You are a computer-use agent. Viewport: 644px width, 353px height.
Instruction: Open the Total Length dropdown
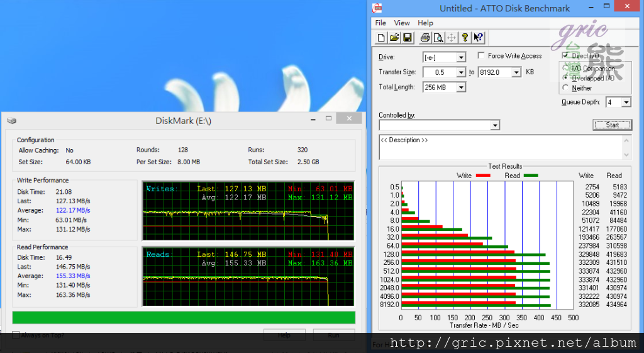point(461,87)
